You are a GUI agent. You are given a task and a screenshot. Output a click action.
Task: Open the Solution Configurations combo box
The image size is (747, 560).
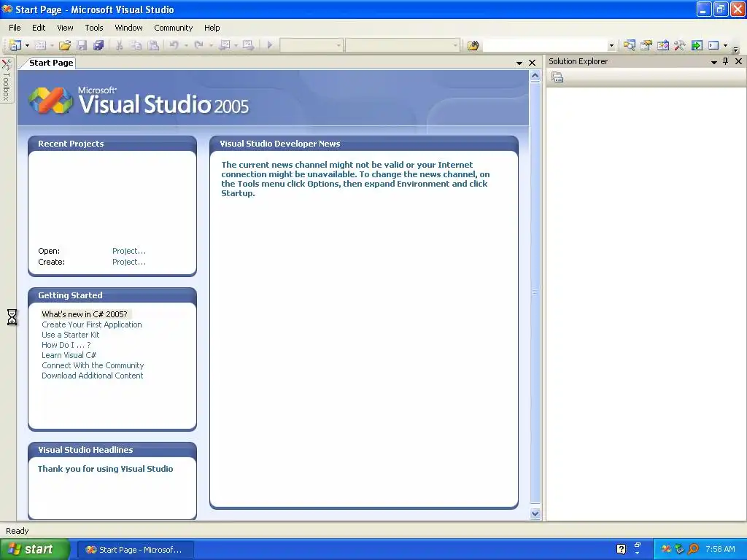pyautogui.click(x=311, y=45)
